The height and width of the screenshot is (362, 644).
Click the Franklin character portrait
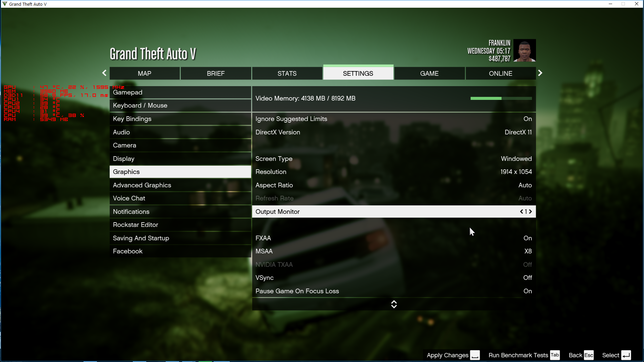(x=525, y=50)
